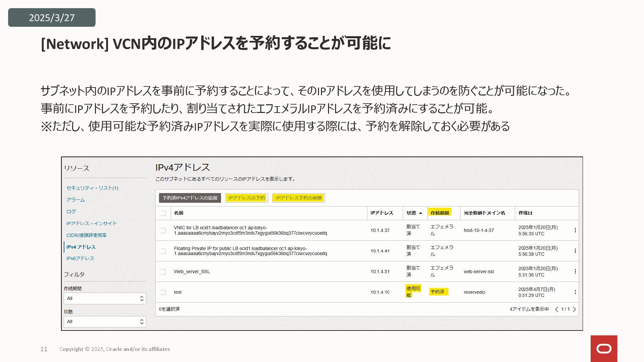Expand the 状態 filter dropdown

click(x=105, y=322)
